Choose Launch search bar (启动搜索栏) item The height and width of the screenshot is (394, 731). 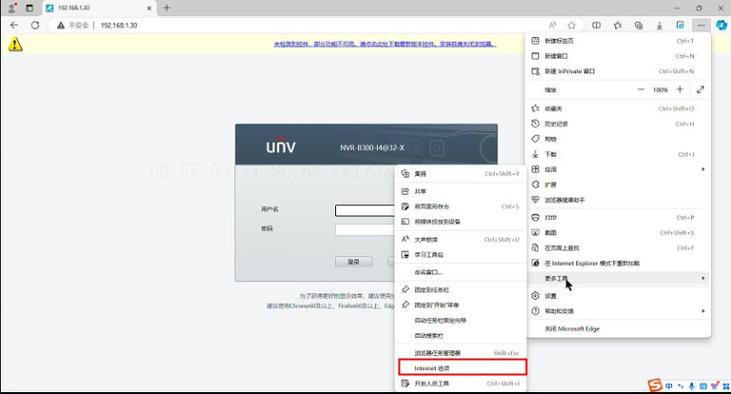point(461,335)
